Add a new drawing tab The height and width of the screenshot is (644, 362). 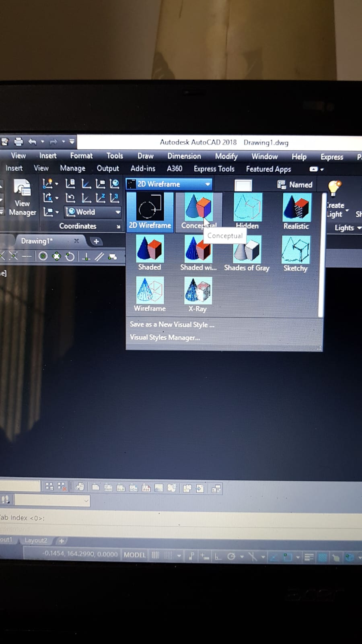(x=96, y=241)
